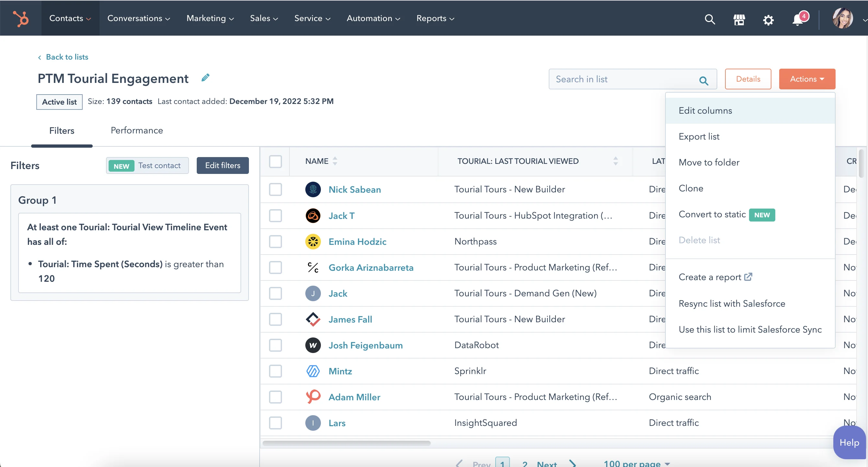
Task: Click Gorka Ariznabarreta's company avatar
Action: pyautogui.click(x=313, y=267)
